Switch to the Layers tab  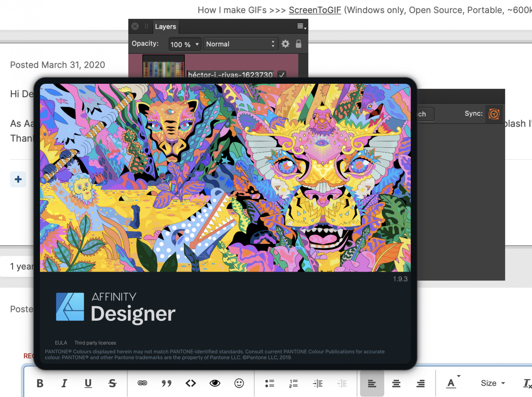[x=166, y=26]
